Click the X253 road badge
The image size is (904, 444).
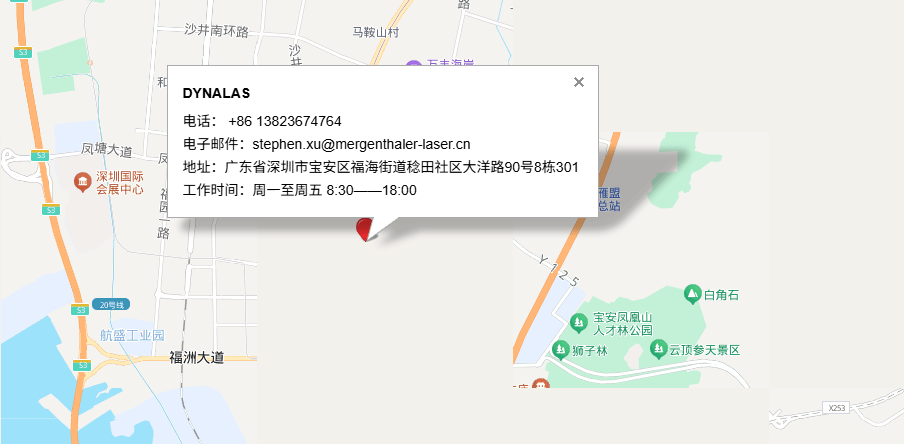pyautogui.click(x=837, y=408)
